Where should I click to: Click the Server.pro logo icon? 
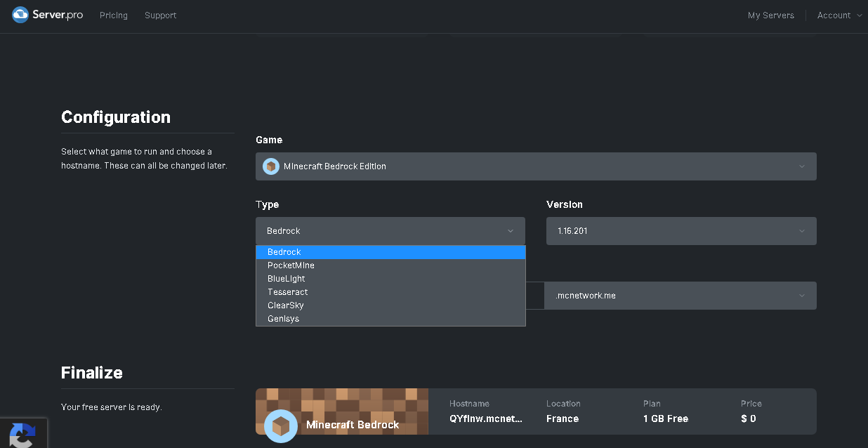(x=20, y=15)
